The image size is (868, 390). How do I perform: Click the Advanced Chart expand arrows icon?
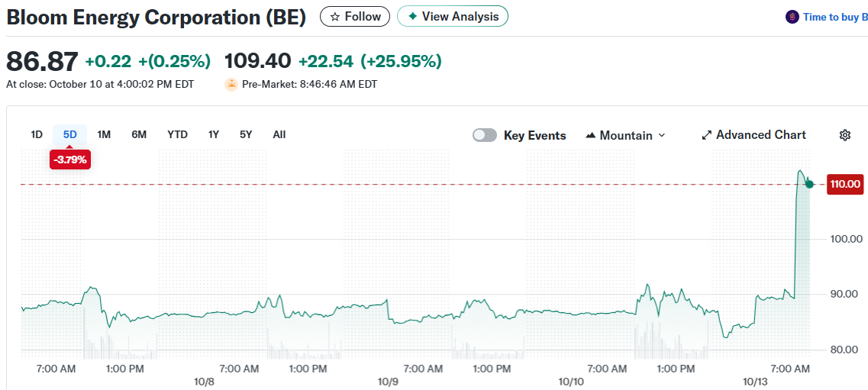point(707,135)
